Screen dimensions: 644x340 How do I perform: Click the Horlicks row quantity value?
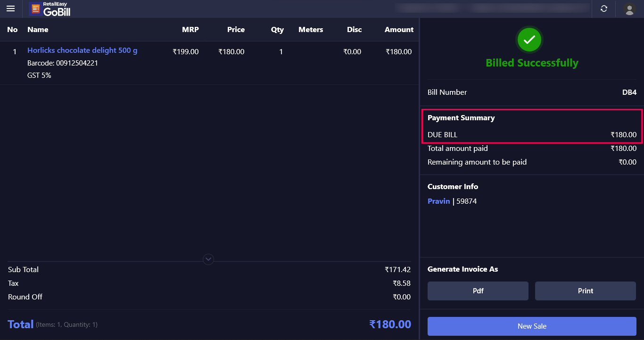[x=281, y=52]
